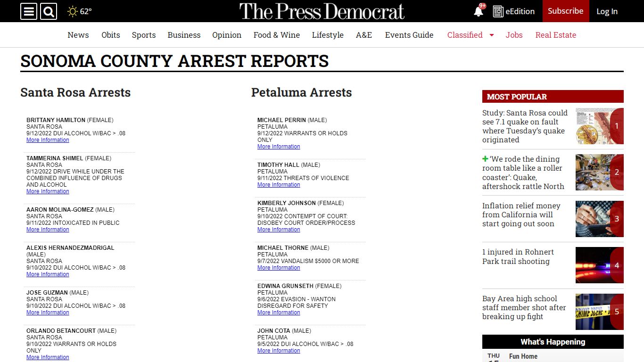
Task: Open 'We rode the dining room table' article
Action: tap(523, 173)
